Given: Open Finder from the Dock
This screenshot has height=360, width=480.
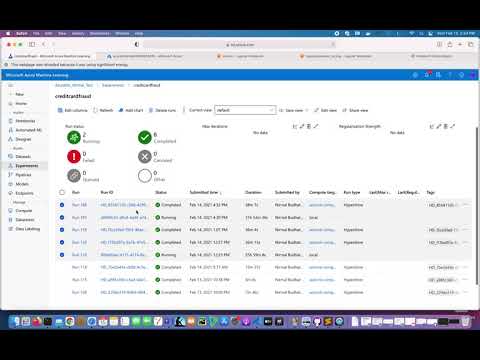Looking at the screenshot, I should (x=15, y=321).
